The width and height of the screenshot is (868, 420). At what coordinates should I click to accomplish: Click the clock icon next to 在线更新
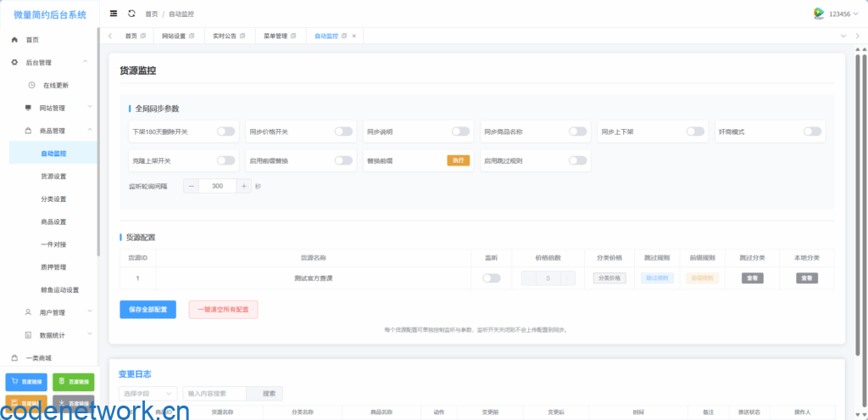point(31,85)
